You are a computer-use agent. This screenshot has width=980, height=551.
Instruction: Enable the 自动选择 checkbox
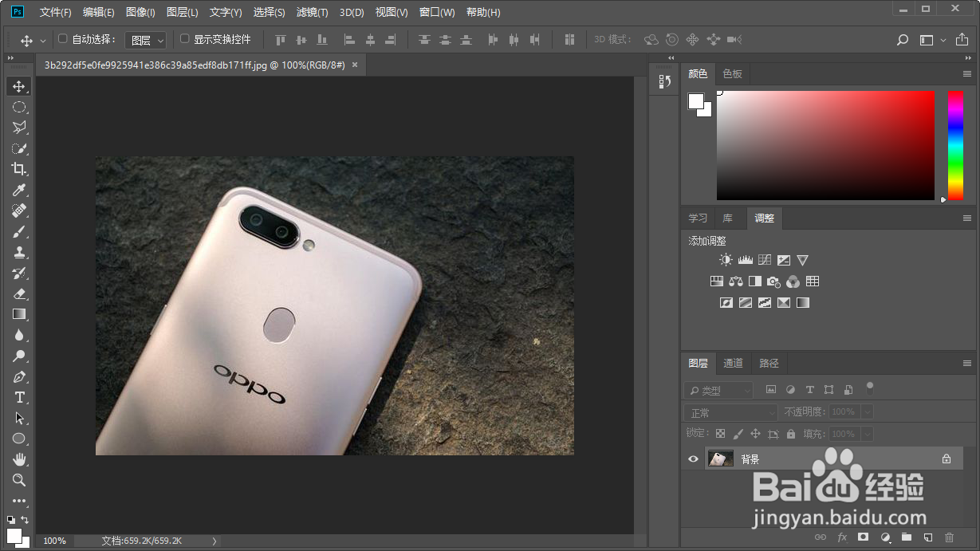click(64, 38)
